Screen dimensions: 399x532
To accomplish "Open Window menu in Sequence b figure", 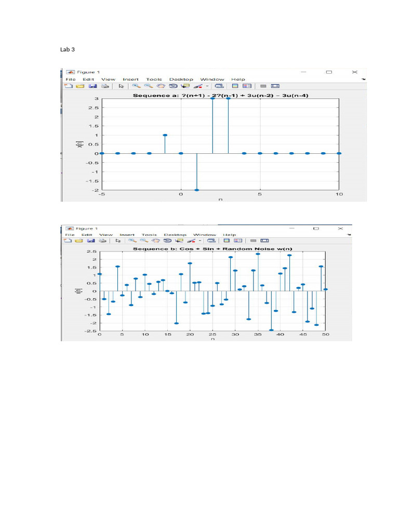I will 205,235.
